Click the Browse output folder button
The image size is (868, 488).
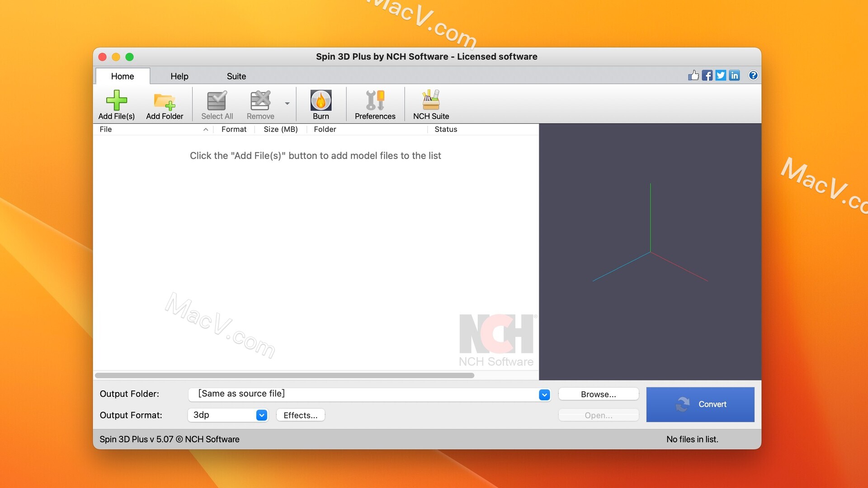coord(599,394)
